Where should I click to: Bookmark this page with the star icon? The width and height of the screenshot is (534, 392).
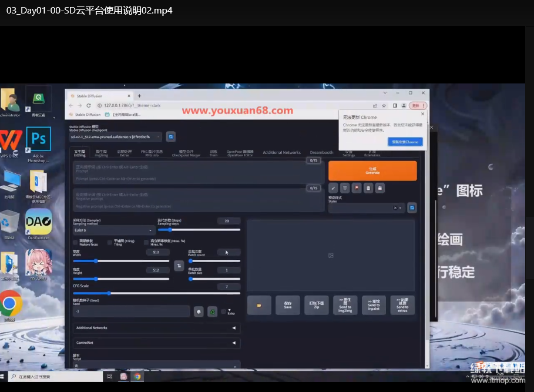pos(384,106)
